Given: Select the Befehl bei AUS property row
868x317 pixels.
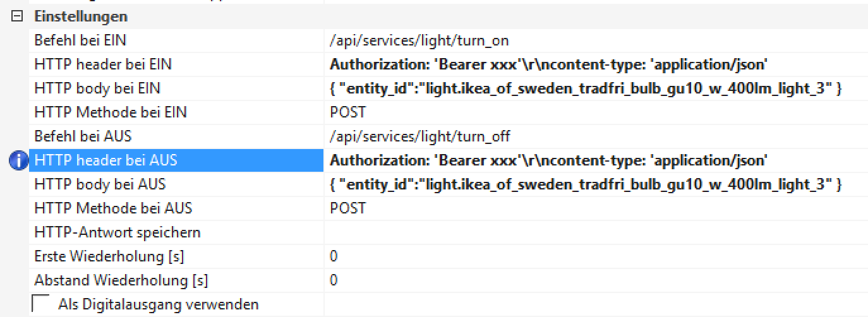Looking at the screenshot, I should point(83,136).
